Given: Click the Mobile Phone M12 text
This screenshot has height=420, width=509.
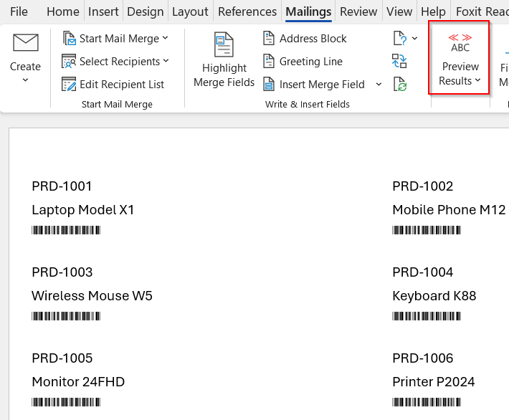Looking at the screenshot, I should tap(449, 210).
